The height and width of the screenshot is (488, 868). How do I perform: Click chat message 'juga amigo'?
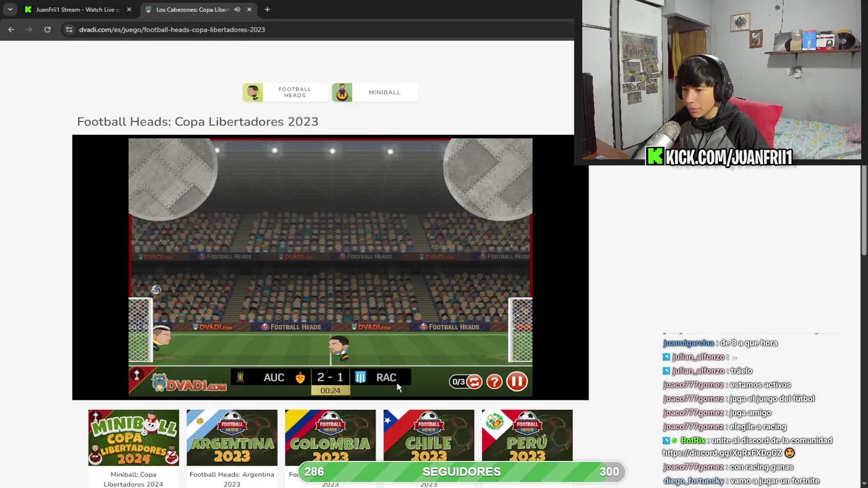point(750,412)
